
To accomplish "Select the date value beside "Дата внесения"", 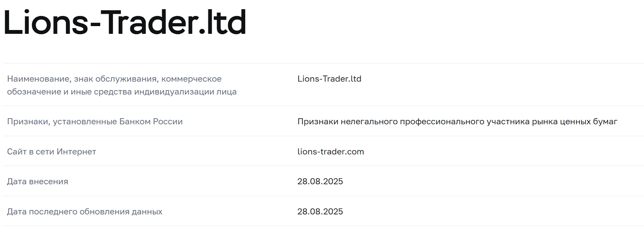I will [x=320, y=182].
